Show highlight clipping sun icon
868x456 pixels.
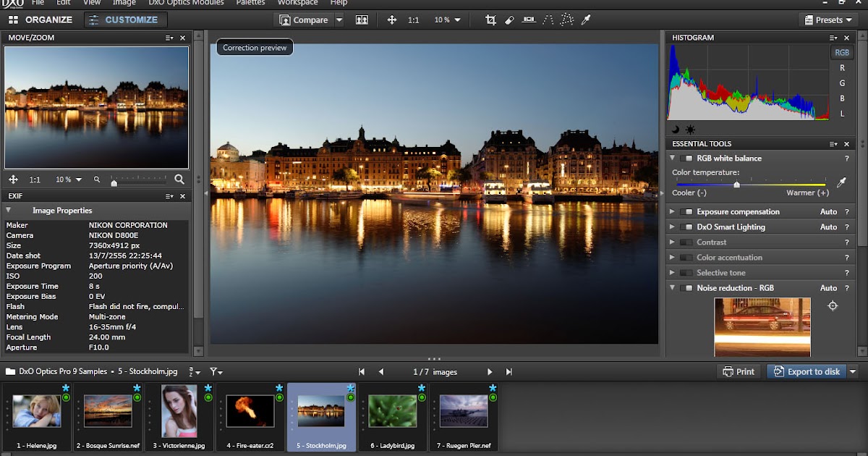(x=690, y=130)
